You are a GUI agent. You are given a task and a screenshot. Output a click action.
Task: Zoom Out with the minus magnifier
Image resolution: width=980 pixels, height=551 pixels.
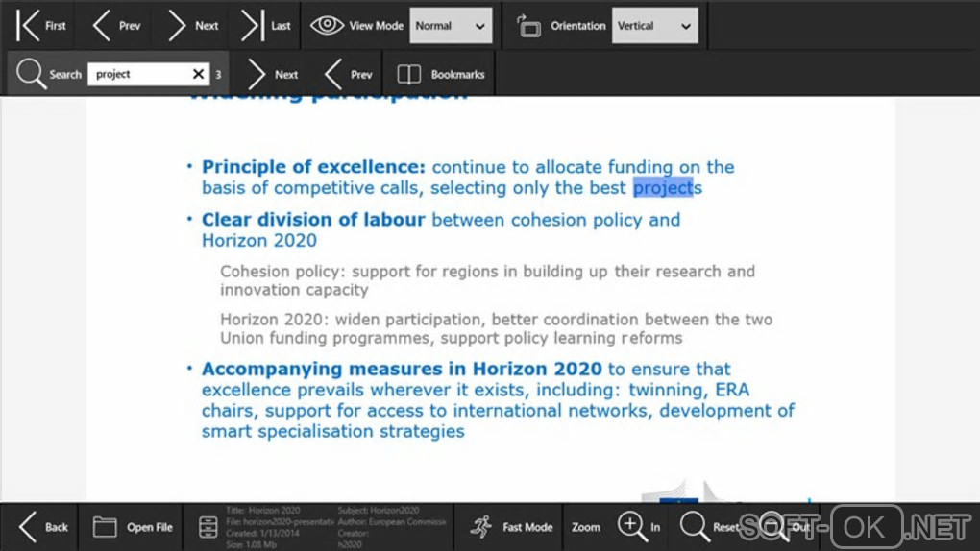click(784, 527)
